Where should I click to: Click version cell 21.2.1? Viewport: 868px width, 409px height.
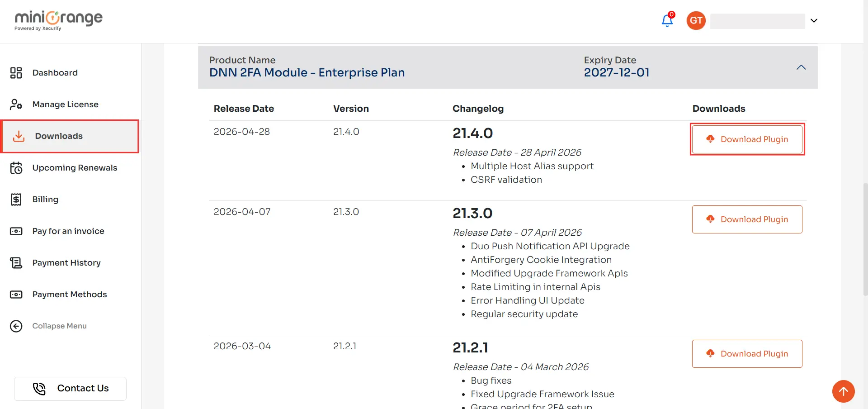(x=345, y=346)
